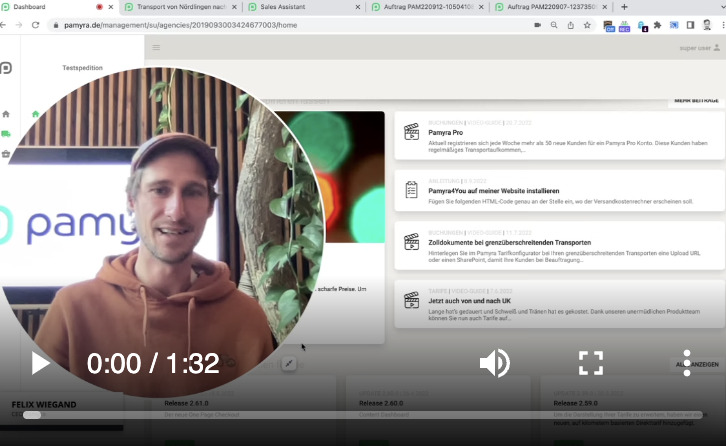
Task: Open Zolldokumente bei grenzüberschreitenden Transporten article
Action: pyautogui.click(x=559, y=245)
